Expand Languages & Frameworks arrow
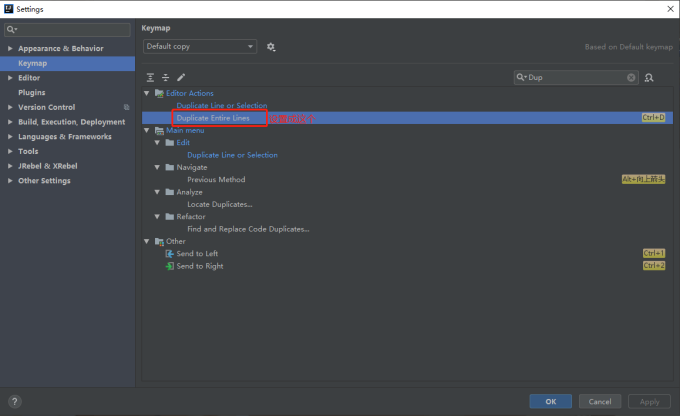 [10, 137]
